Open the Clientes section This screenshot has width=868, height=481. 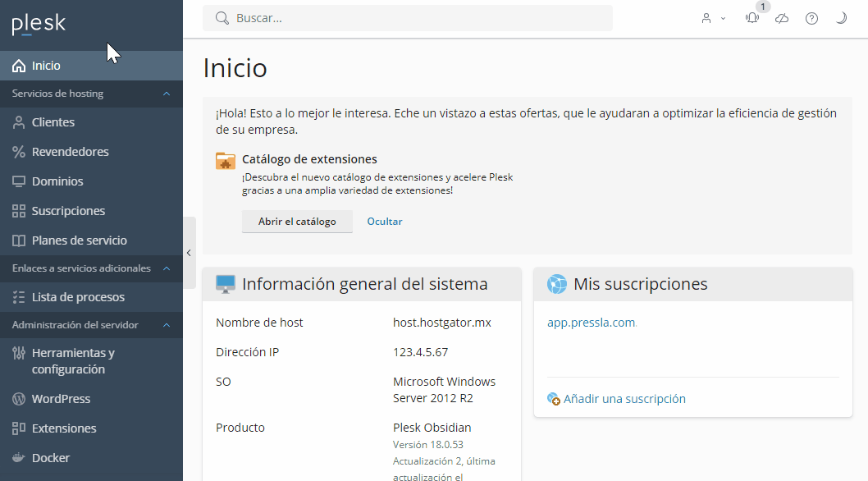pyautogui.click(x=91, y=122)
